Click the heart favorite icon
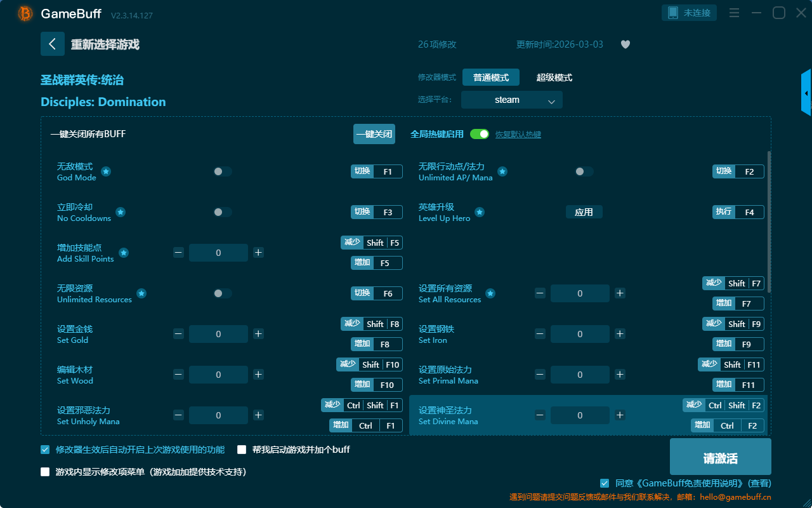Screen dimensions: 812x508 (x=625, y=44)
